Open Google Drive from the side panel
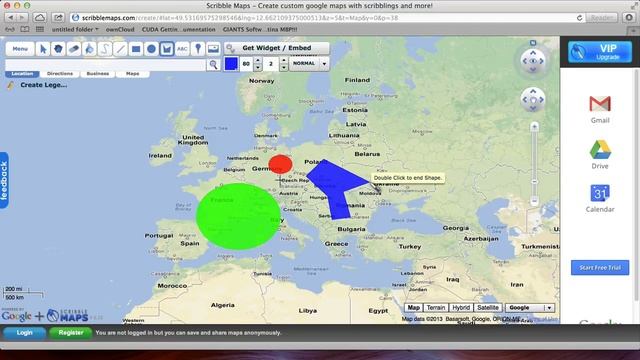This screenshot has height=360, width=640. pyautogui.click(x=600, y=154)
